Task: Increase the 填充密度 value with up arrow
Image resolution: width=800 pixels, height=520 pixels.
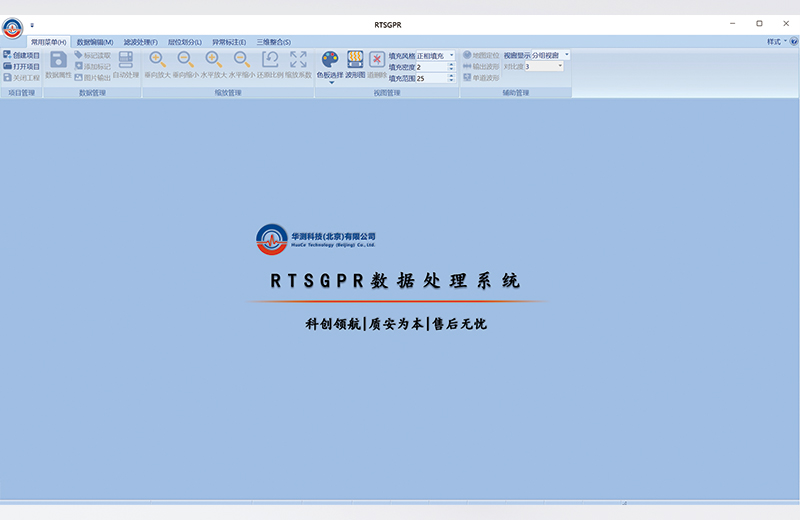Action: [x=451, y=64]
